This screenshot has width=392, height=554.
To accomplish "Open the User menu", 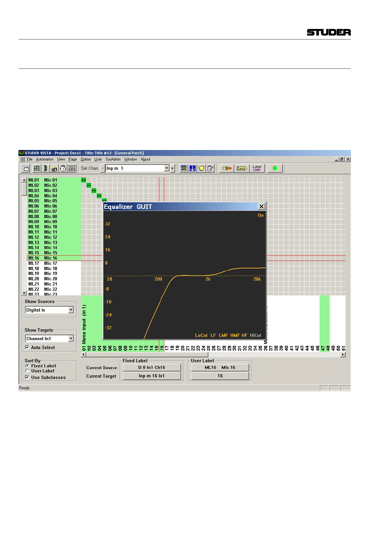I will click(x=98, y=159).
